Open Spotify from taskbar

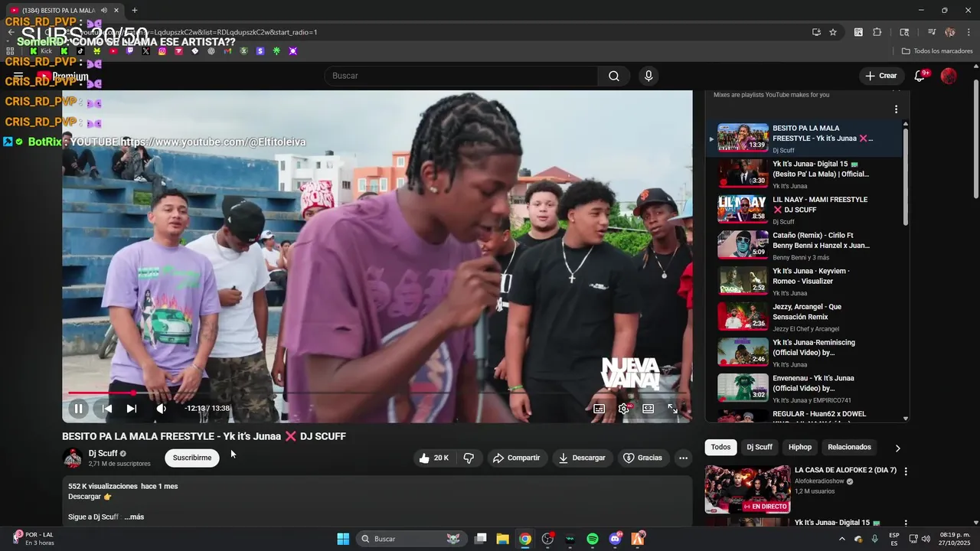593,539
